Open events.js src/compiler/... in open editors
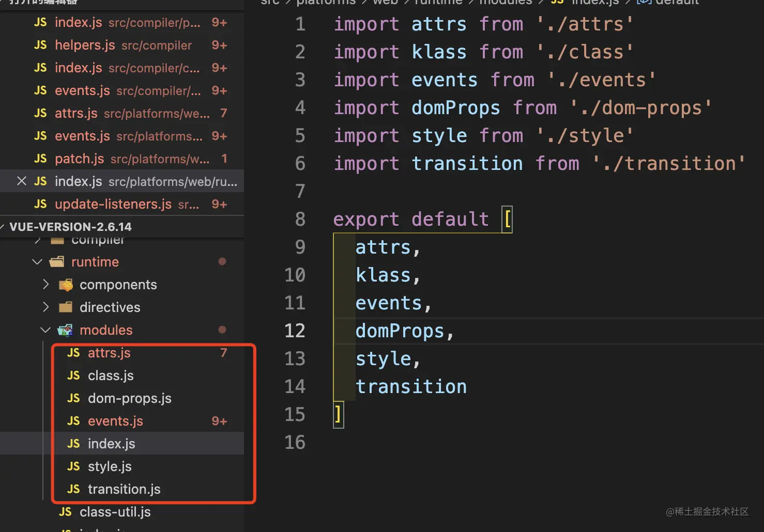 [122, 91]
